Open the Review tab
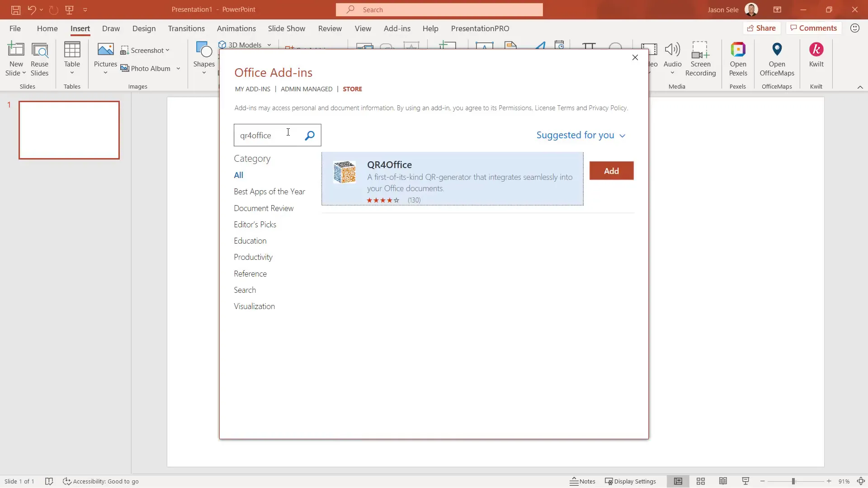 coord(330,28)
